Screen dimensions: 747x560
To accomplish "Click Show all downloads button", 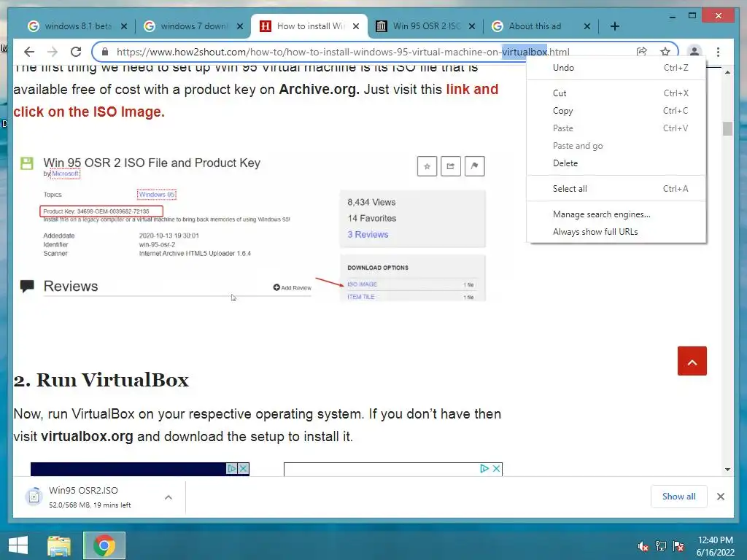I will tap(679, 497).
